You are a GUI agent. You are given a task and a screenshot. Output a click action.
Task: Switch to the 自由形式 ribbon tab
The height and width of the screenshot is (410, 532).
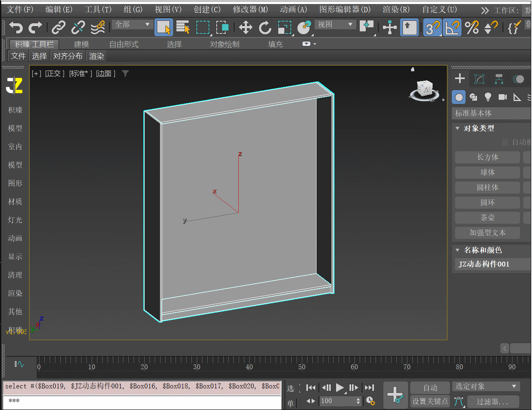(124, 44)
